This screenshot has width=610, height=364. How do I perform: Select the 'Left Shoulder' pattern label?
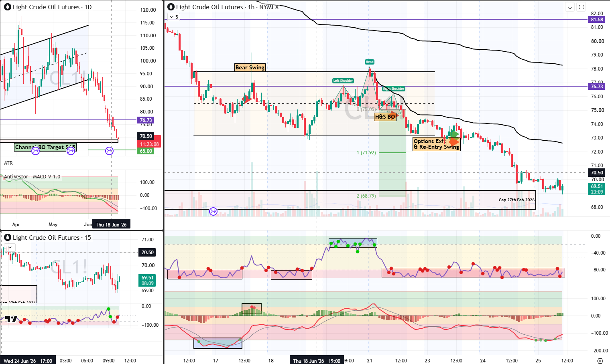(x=343, y=81)
